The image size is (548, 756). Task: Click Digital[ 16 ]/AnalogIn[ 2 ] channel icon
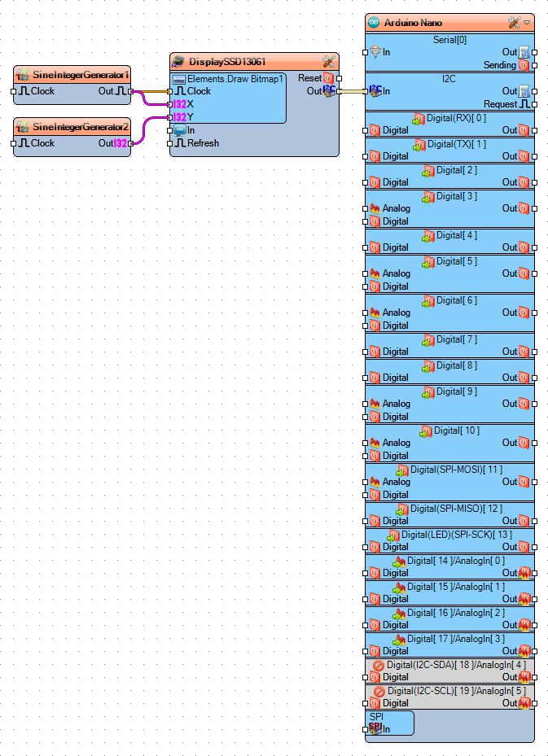(399, 614)
